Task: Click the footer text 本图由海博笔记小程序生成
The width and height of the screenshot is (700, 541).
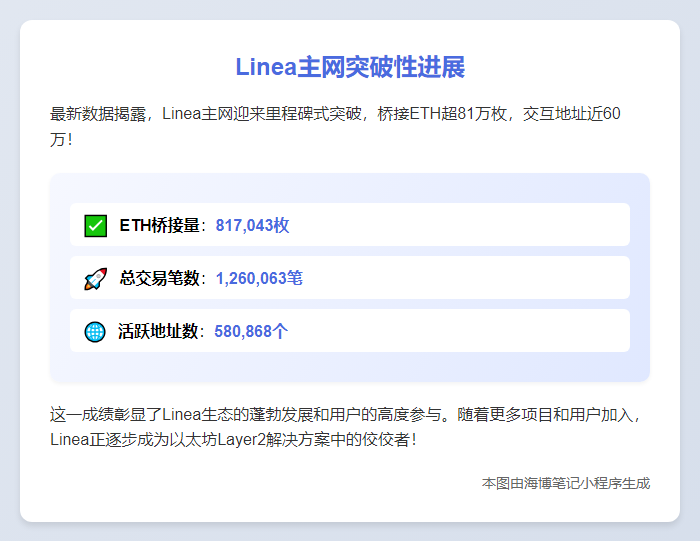Action: (566, 483)
